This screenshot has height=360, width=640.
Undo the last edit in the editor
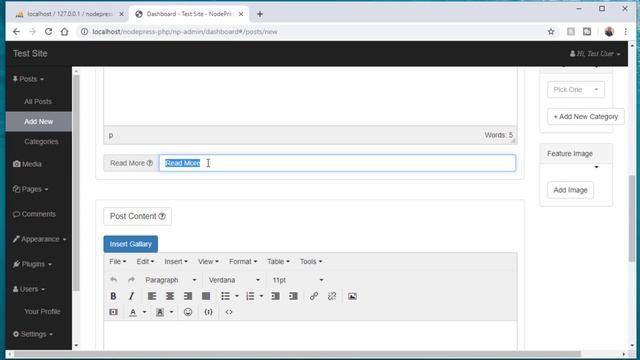(113, 280)
